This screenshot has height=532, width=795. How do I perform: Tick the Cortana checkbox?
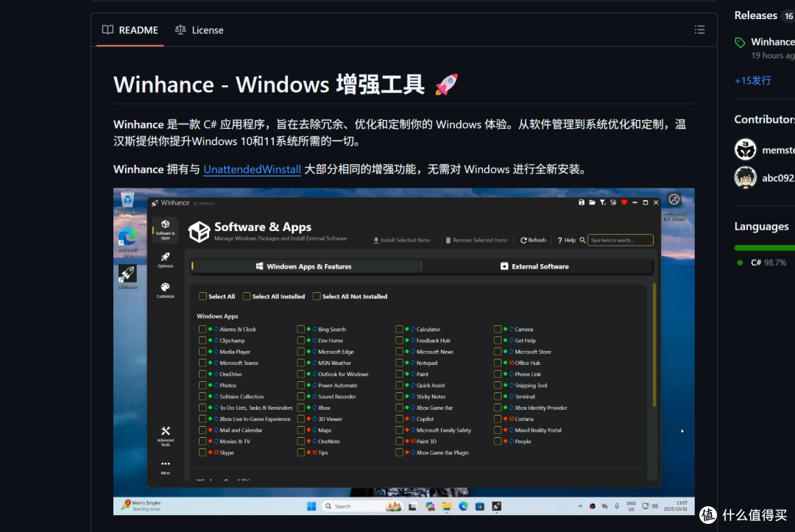point(498,419)
